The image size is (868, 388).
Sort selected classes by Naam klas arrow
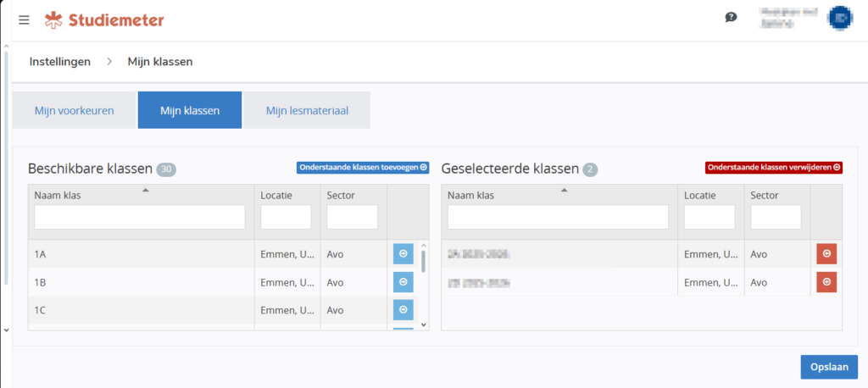click(564, 191)
